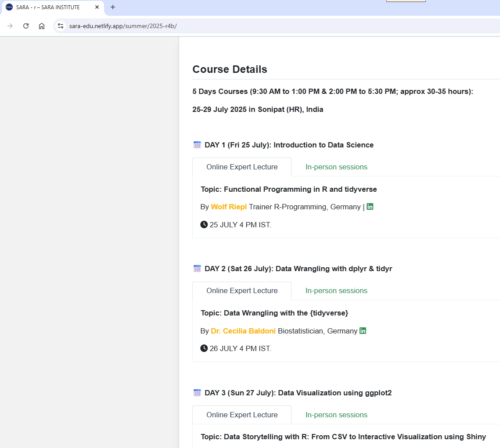Click the browser reload icon
The height and width of the screenshot is (448, 500).
click(x=26, y=26)
